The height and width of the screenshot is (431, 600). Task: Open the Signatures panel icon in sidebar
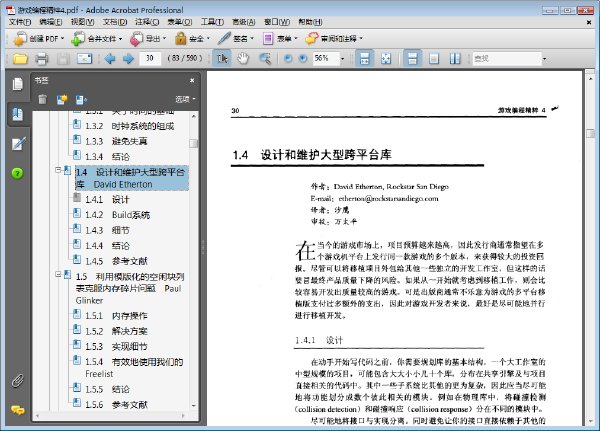pyautogui.click(x=18, y=143)
